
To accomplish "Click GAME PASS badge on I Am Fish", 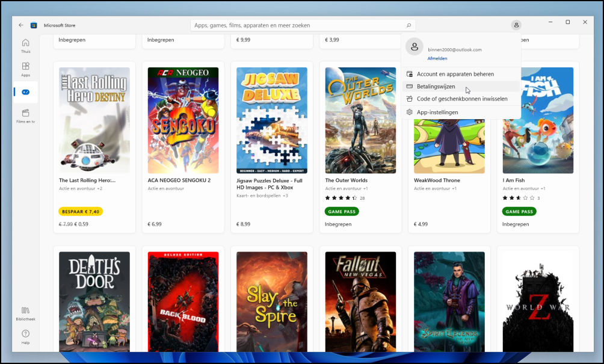I will (x=519, y=211).
